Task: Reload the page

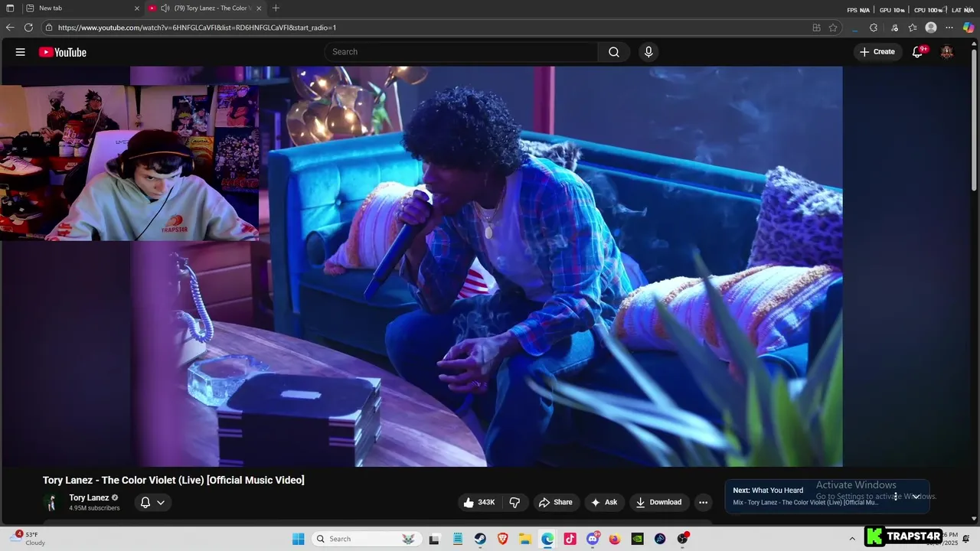Action: tap(28, 28)
